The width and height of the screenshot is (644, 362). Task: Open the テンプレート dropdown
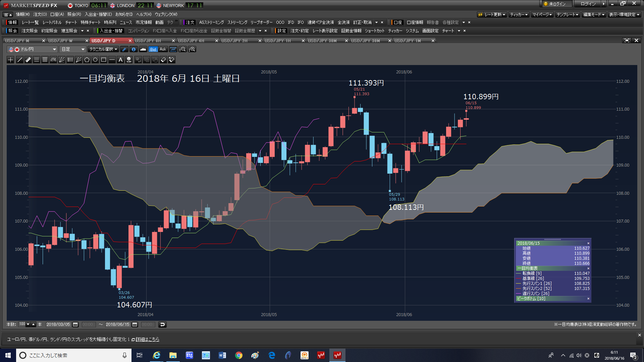pyautogui.click(x=568, y=15)
